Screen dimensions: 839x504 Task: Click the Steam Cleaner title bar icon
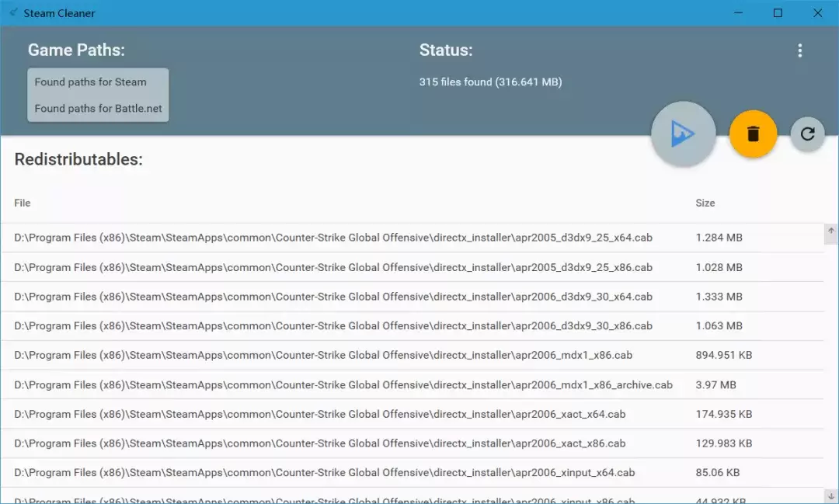coord(13,12)
